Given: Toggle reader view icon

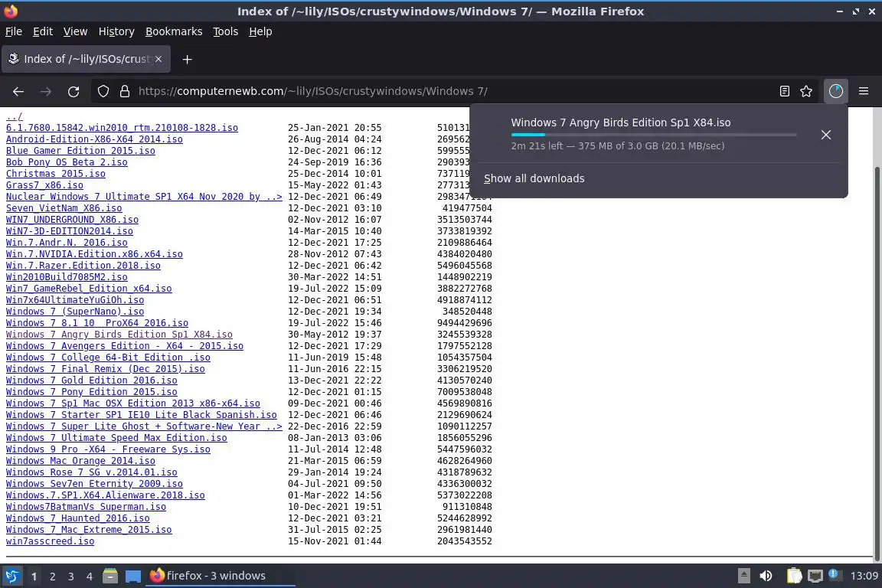Looking at the screenshot, I should click(784, 91).
